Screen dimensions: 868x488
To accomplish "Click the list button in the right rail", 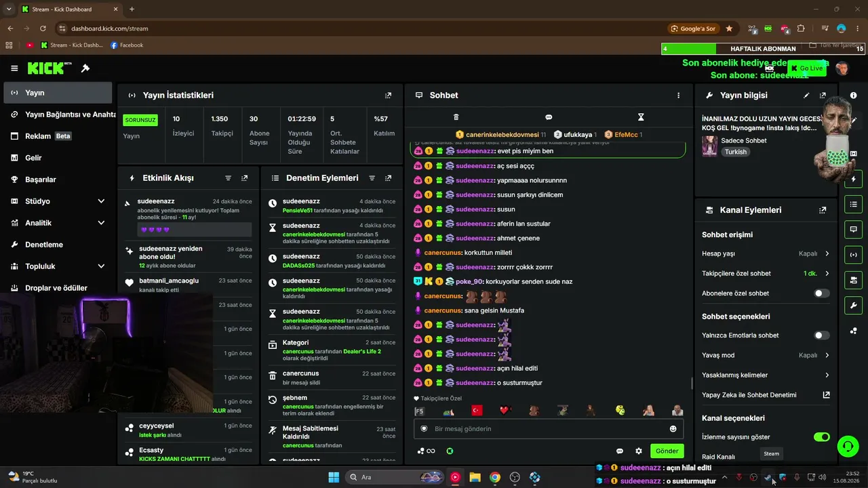I will [x=854, y=204].
